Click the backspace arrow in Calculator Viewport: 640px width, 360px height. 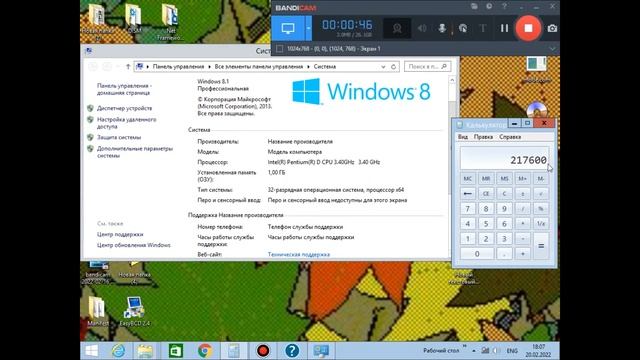[468, 193]
